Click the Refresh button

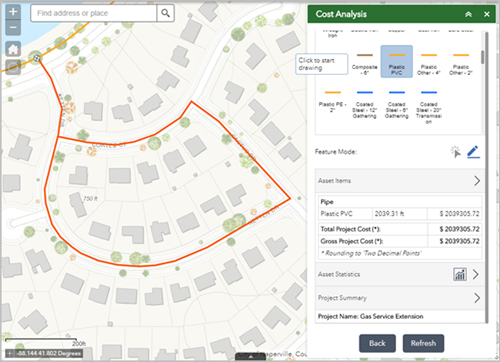click(x=423, y=343)
